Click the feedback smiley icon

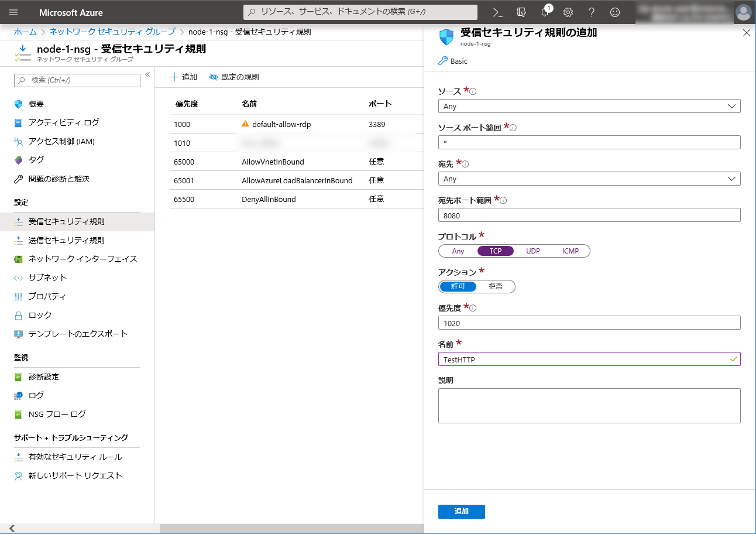614,12
